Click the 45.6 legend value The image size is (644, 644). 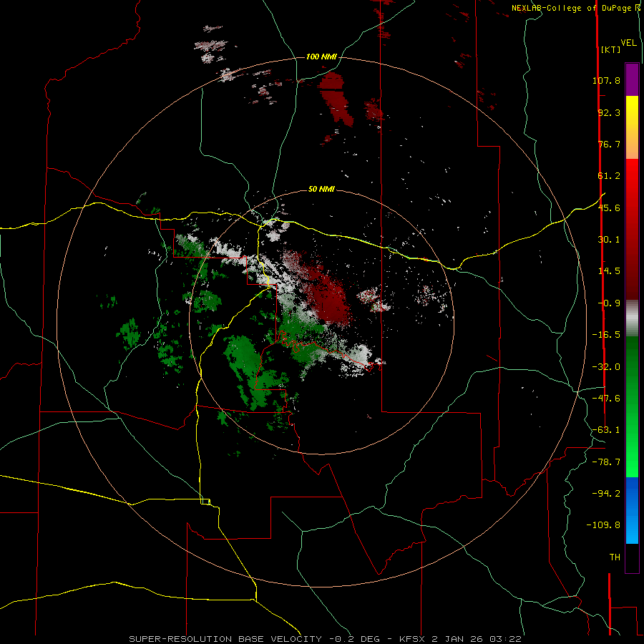coord(609,208)
